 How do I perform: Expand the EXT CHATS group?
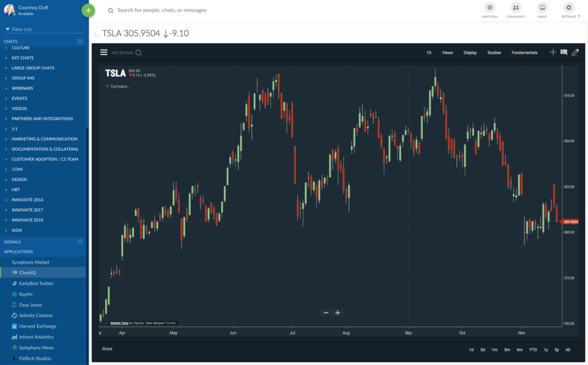pyautogui.click(x=6, y=58)
